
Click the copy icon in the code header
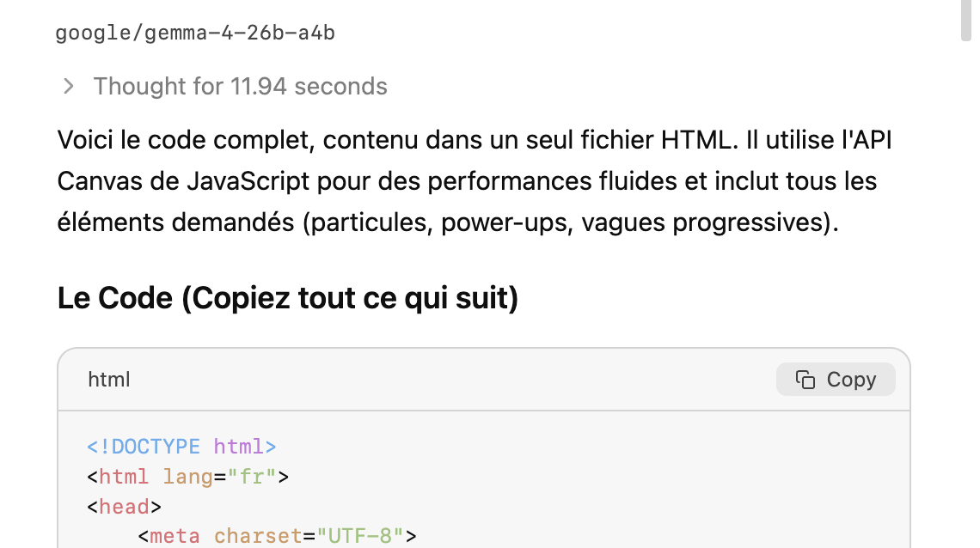coord(805,380)
